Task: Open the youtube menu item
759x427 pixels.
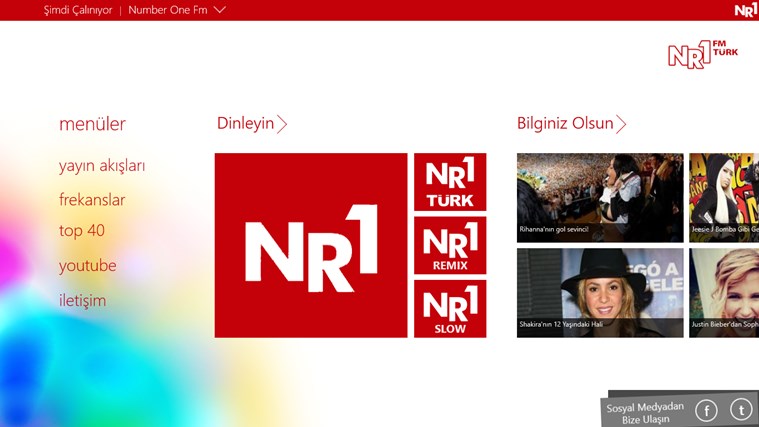Action: pos(88,266)
